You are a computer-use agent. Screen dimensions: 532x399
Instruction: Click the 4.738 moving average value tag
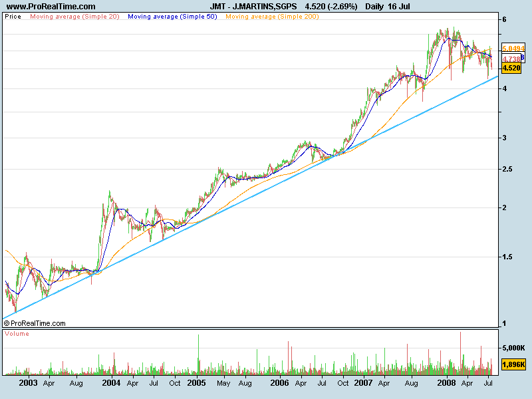tap(511, 59)
